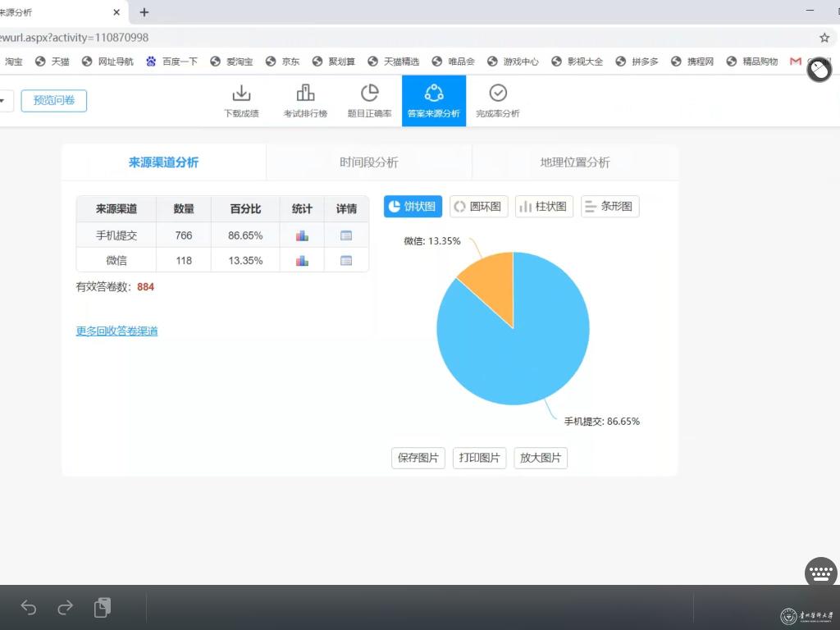Screen dimensions: 840x630
Task: Click 保存图片 button
Action: pyautogui.click(x=418, y=458)
